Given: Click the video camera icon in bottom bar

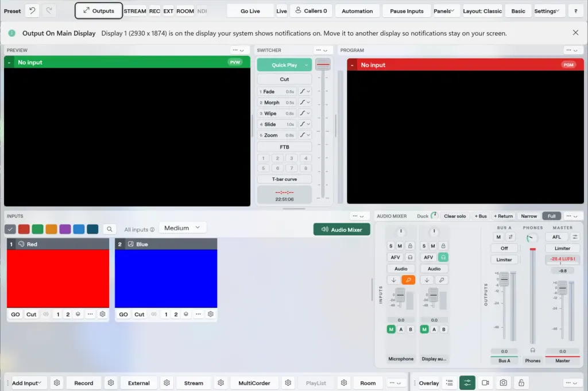Looking at the screenshot, I should [x=485, y=383].
